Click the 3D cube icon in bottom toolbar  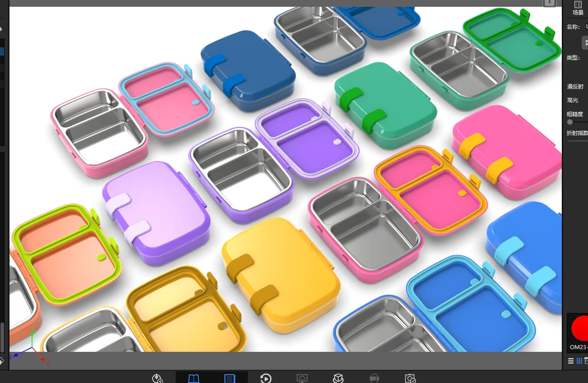point(338,378)
